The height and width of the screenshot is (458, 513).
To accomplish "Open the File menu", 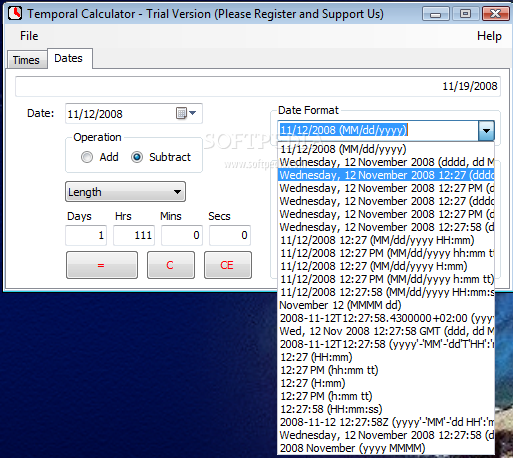I will click(29, 36).
